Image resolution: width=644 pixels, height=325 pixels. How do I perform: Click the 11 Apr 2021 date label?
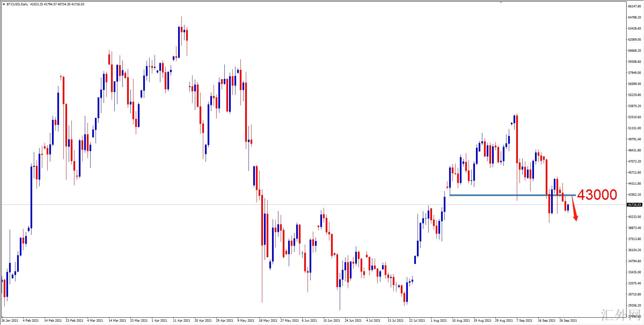(182, 321)
